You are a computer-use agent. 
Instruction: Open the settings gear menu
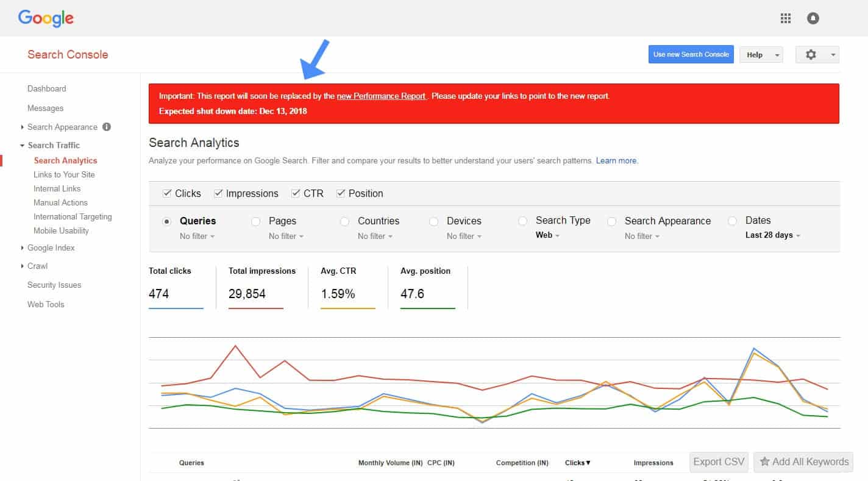click(817, 54)
